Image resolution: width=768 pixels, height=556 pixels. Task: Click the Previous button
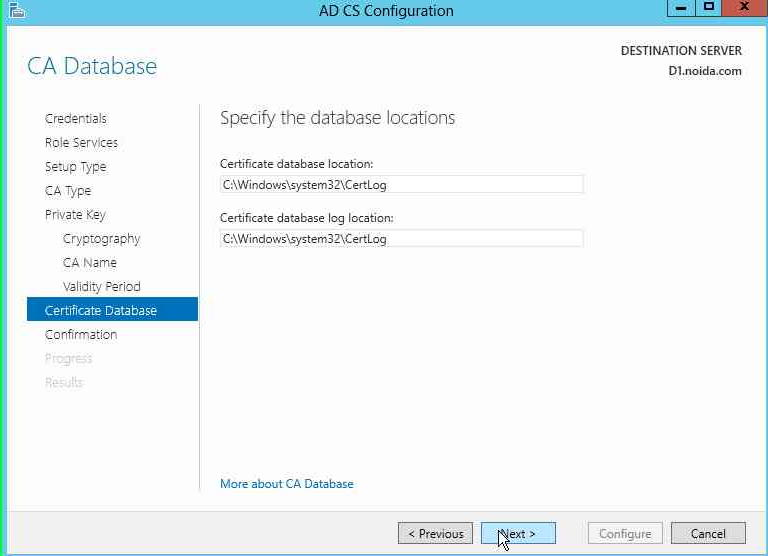435,533
